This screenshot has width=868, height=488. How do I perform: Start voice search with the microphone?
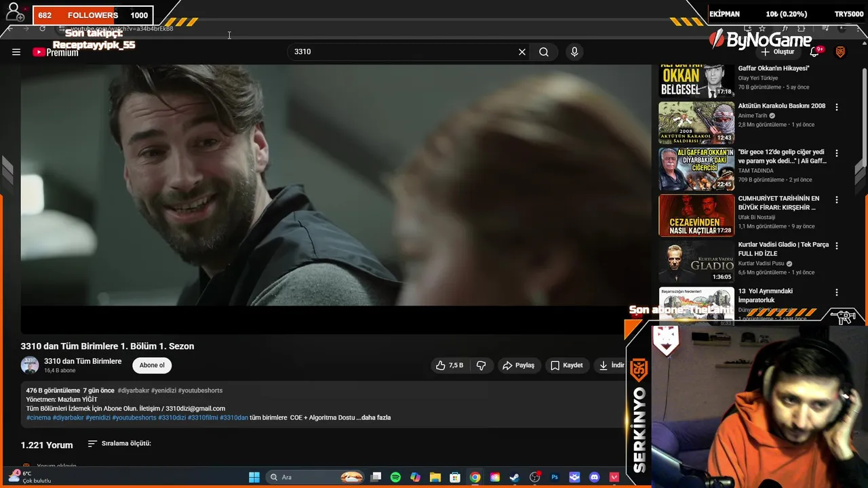(x=574, y=52)
